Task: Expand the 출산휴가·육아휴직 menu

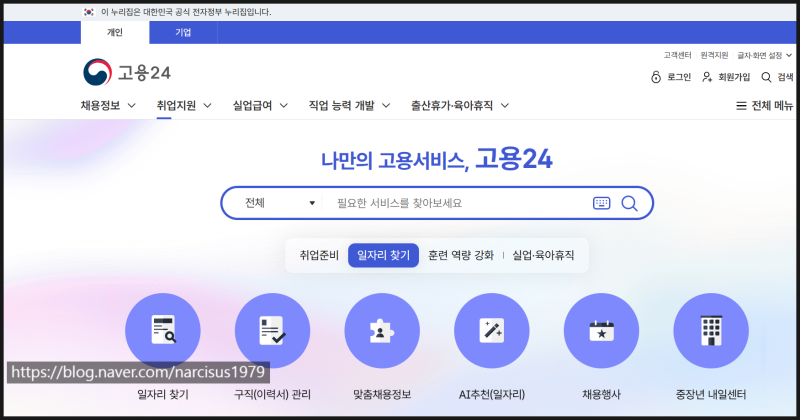Action: [460, 106]
